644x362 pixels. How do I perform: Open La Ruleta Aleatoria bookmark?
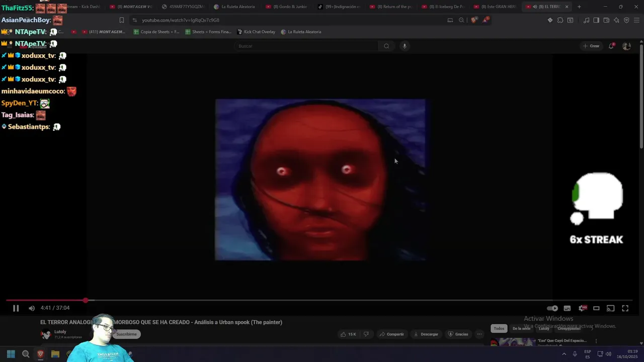(301, 32)
